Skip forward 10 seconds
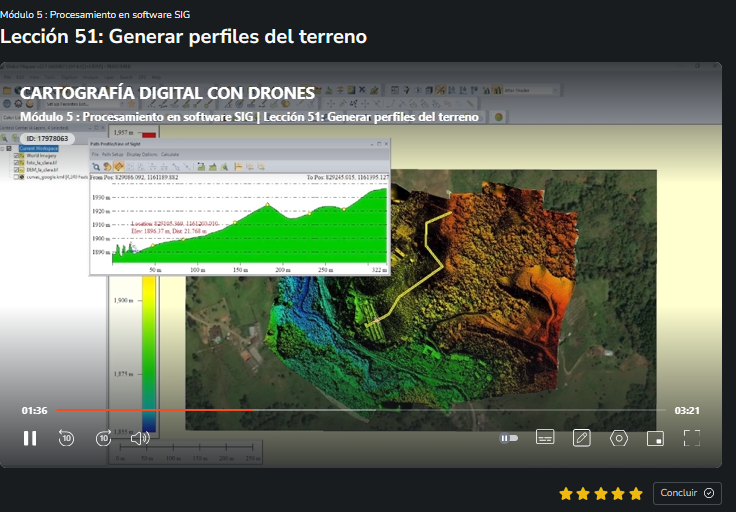The width and height of the screenshot is (736, 512). 103,438
